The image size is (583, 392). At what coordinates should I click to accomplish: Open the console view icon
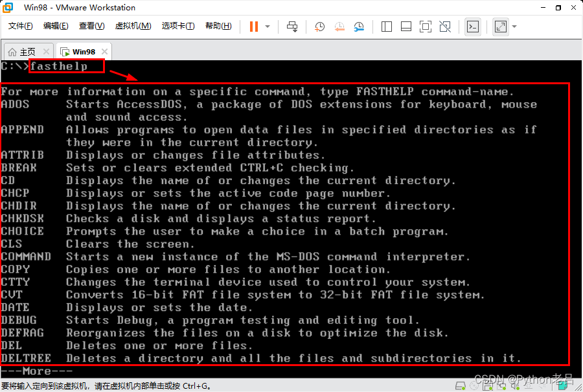pyautogui.click(x=473, y=27)
